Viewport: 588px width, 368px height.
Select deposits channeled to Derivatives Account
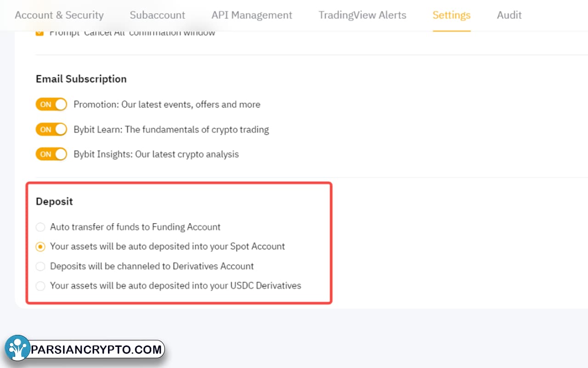point(41,266)
